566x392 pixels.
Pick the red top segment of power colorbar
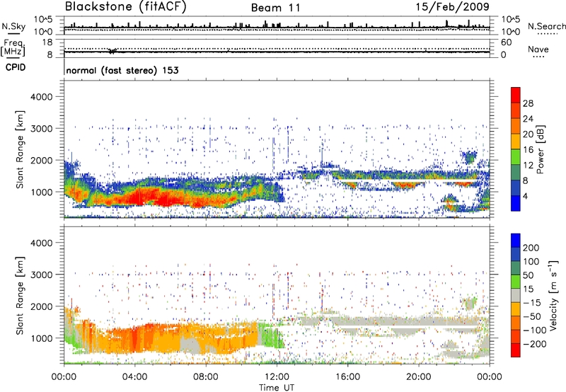click(516, 95)
